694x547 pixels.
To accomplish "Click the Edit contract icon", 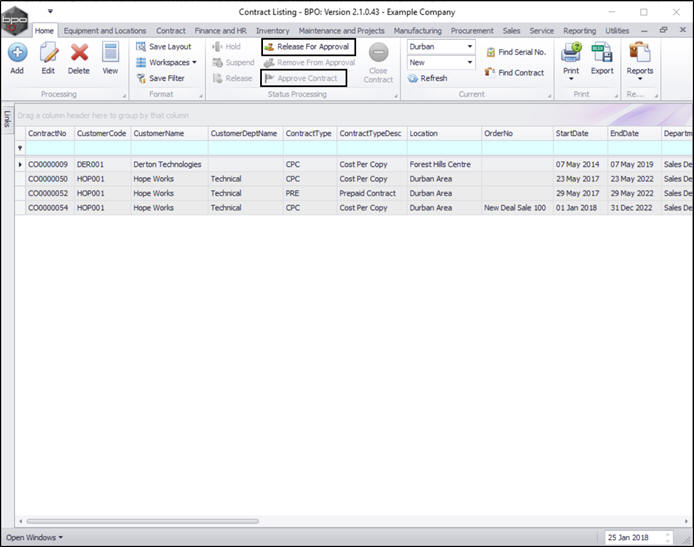I will point(48,53).
